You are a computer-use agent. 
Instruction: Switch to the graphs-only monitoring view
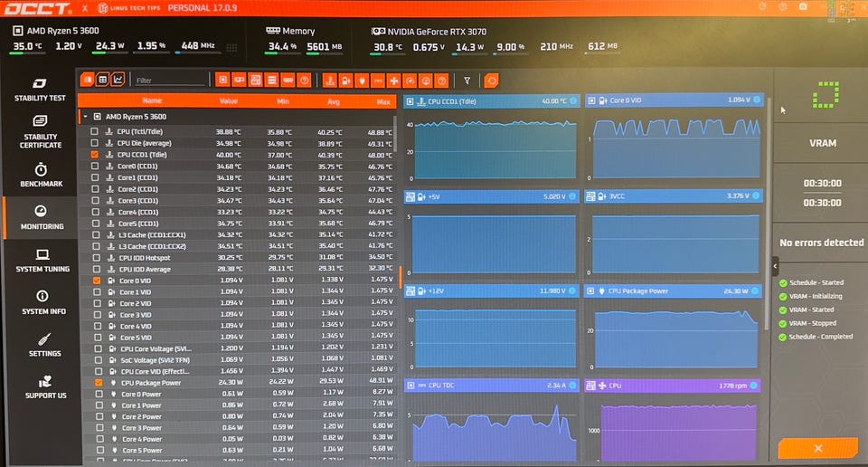coord(118,80)
